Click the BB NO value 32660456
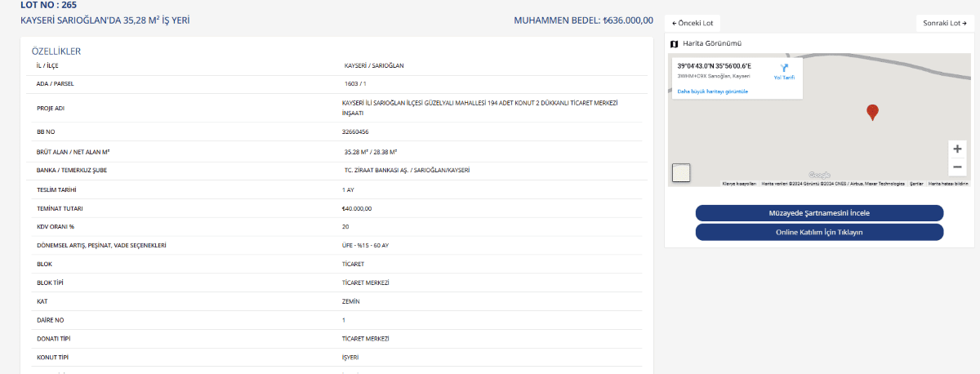The height and width of the screenshot is (374, 980). (x=355, y=131)
